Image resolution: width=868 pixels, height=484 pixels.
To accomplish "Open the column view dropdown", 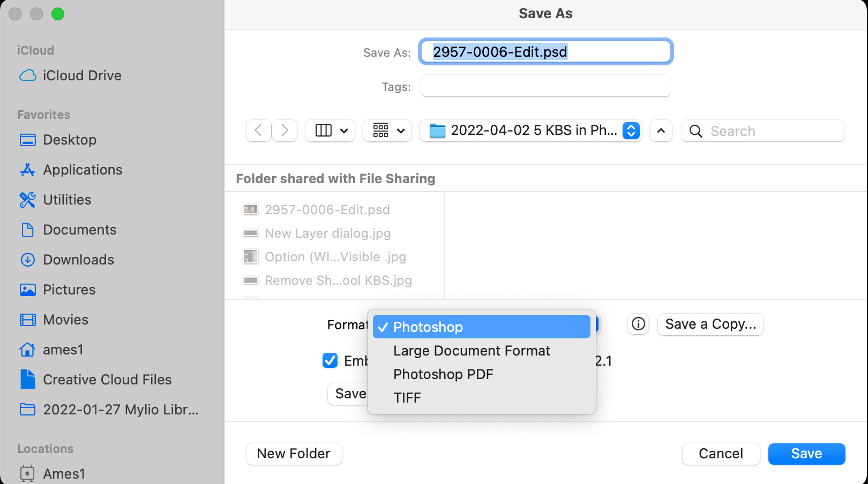I will 330,131.
